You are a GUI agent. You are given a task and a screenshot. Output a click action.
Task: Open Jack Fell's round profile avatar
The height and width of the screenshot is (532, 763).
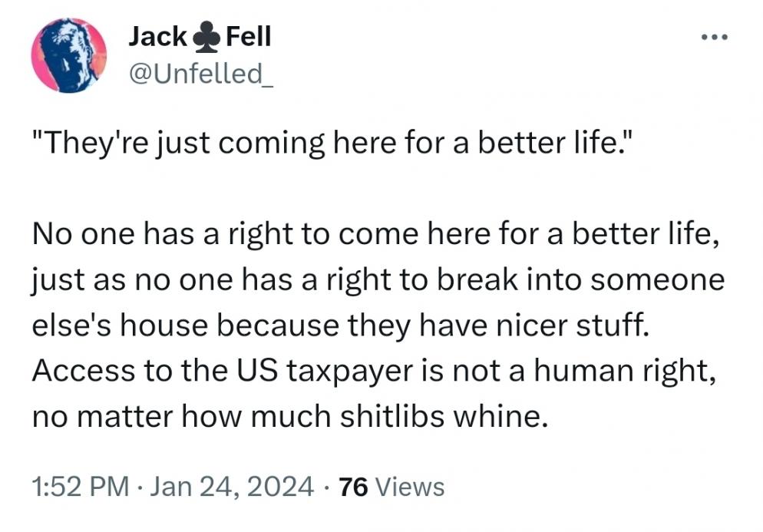pos(69,55)
